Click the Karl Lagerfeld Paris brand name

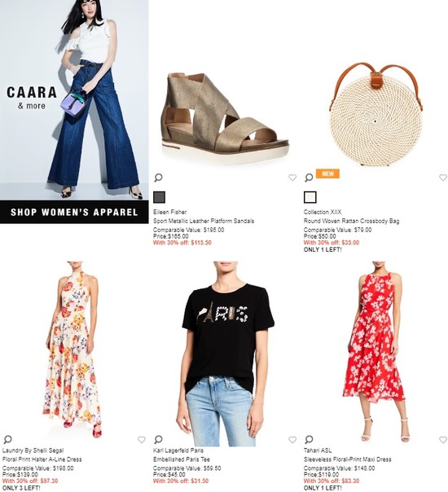pos(178,450)
